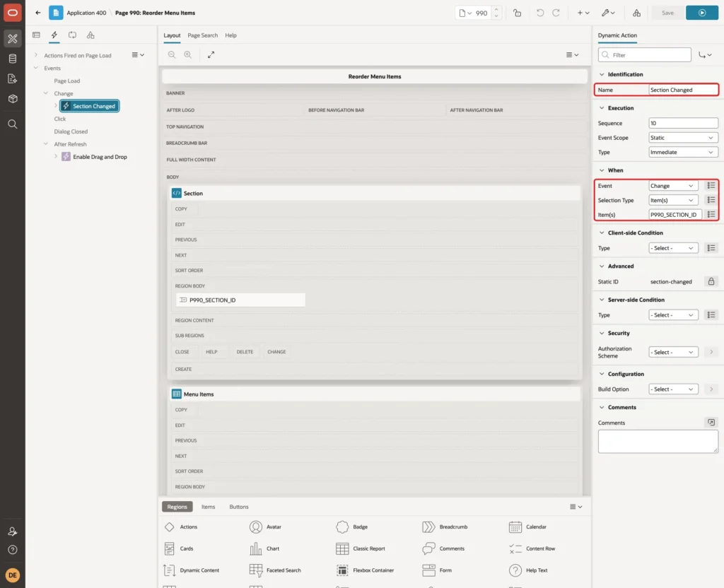
Task: Open the Help question mark icon
Action: coord(13,550)
